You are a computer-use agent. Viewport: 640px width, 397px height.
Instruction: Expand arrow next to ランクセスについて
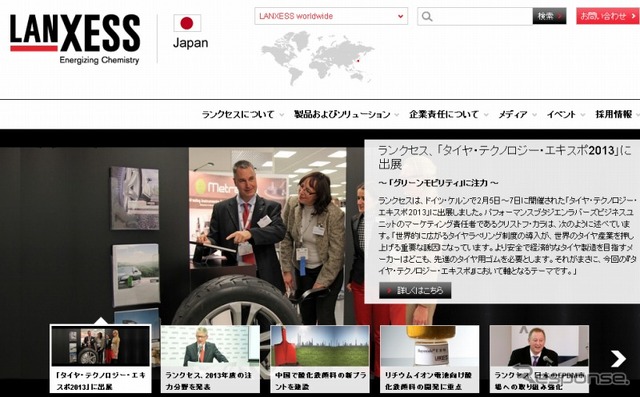pyautogui.click(x=281, y=115)
